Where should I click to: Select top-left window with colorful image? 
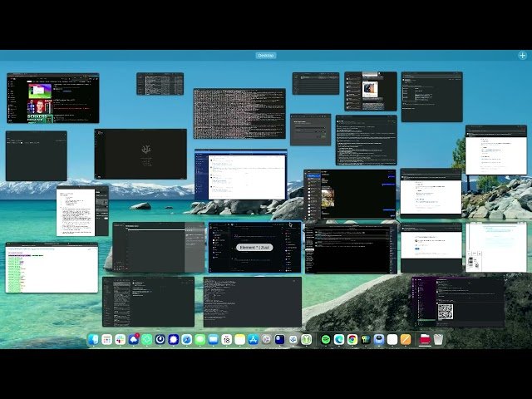click(x=52, y=98)
